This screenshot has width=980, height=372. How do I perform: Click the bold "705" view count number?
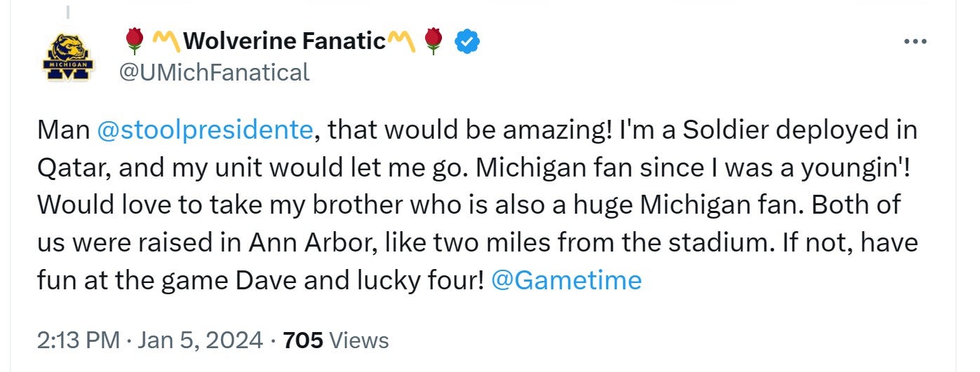click(302, 340)
